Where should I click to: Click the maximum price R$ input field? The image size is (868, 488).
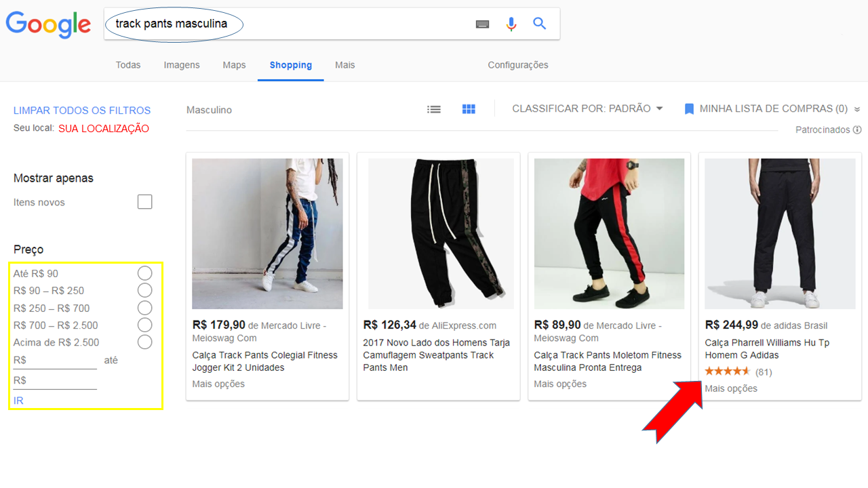click(x=55, y=381)
